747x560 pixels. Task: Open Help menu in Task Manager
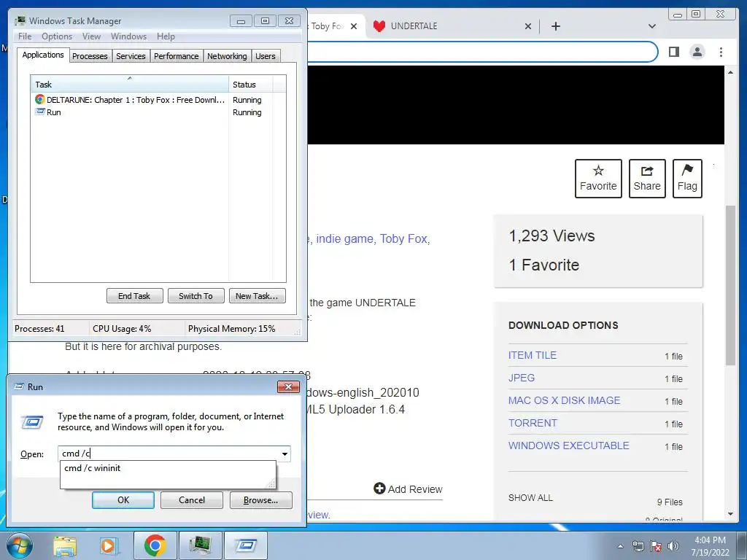click(x=166, y=36)
